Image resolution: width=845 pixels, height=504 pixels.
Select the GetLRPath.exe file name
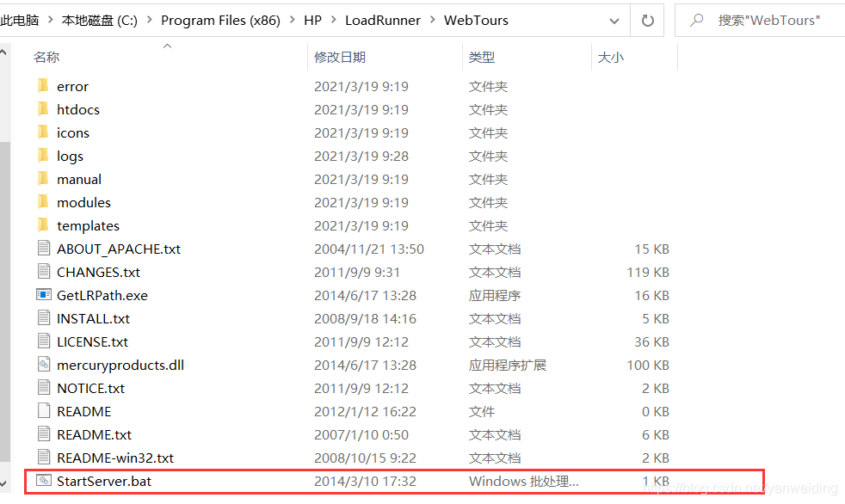[x=102, y=295]
